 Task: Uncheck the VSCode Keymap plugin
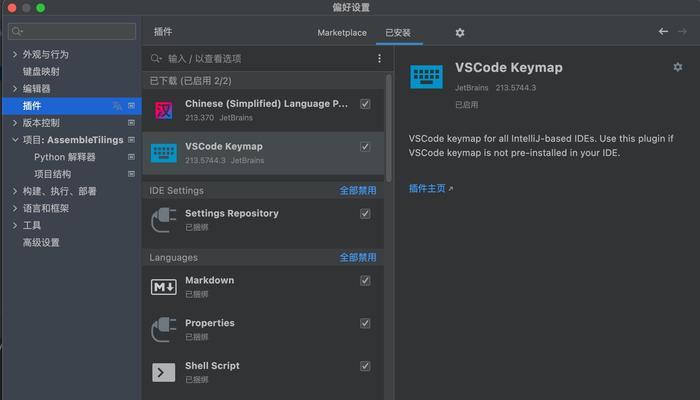[x=365, y=147]
